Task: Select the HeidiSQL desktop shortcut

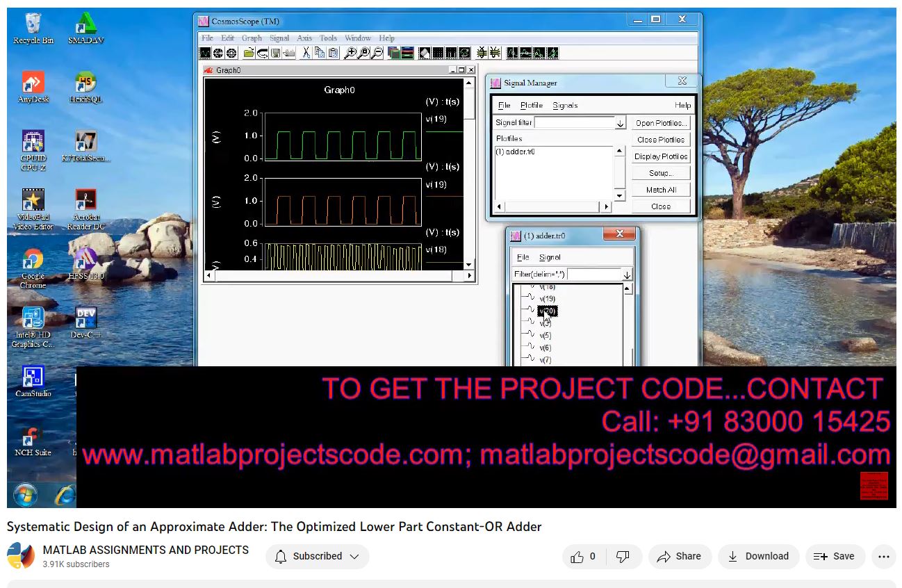Action: (x=85, y=87)
